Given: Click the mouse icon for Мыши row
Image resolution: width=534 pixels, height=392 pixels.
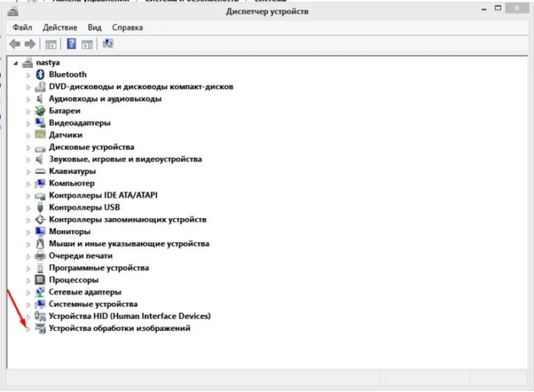Looking at the screenshot, I should coord(40,244).
